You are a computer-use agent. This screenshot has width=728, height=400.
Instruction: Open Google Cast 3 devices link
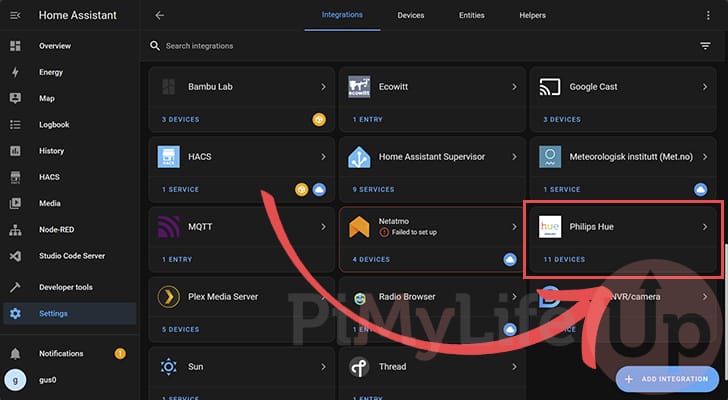tap(562, 120)
